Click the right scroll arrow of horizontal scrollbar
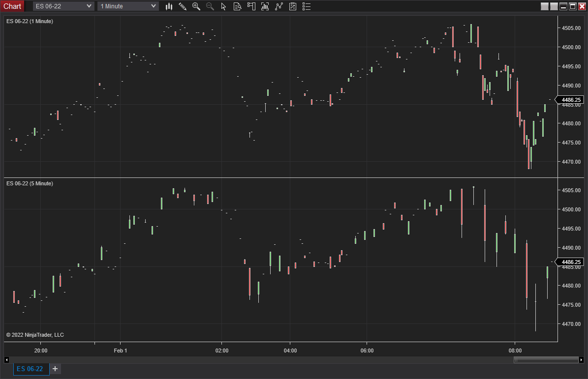Image resolution: width=588 pixels, height=379 pixels. pos(581,360)
